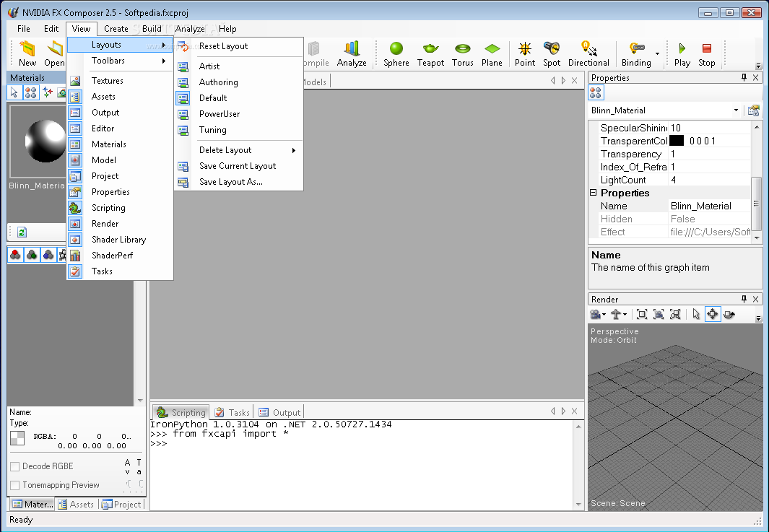
Task: Click frame-camera icon in Render toolbar
Action: pos(659,314)
